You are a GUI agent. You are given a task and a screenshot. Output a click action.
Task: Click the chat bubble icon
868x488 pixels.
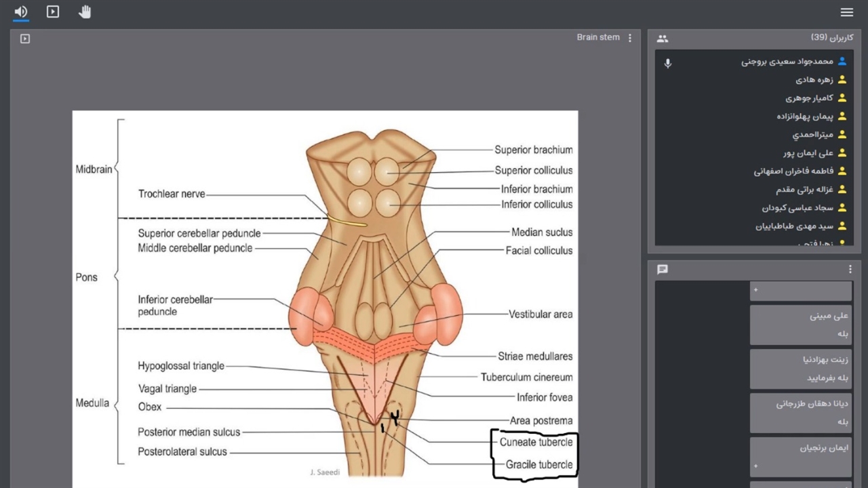click(663, 269)
